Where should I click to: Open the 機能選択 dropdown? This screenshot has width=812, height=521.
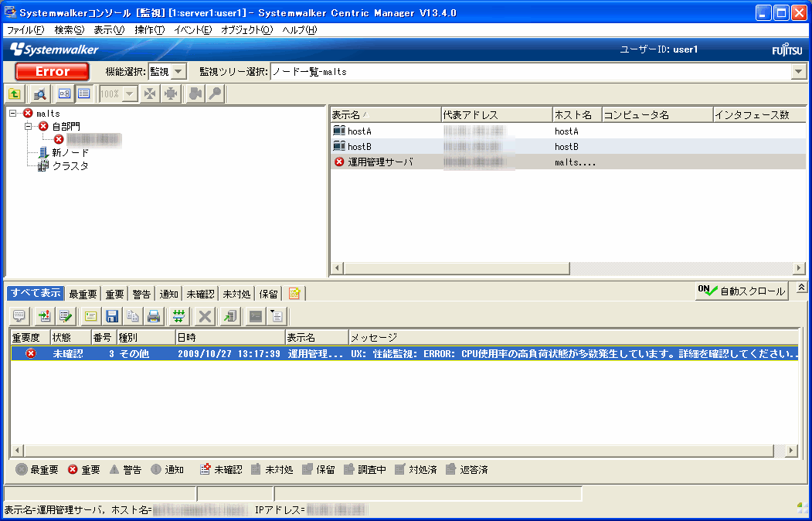[x=178, y=71]
